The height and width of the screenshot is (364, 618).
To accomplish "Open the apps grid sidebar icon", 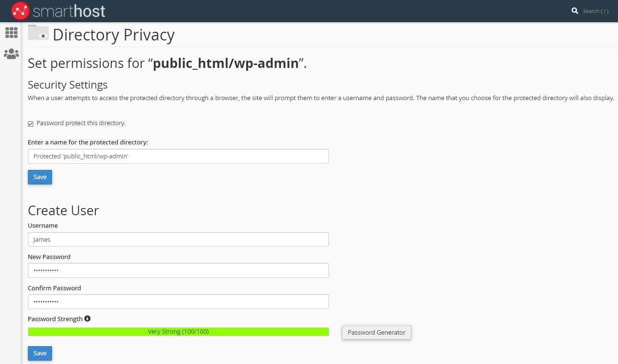I will 11,33.
